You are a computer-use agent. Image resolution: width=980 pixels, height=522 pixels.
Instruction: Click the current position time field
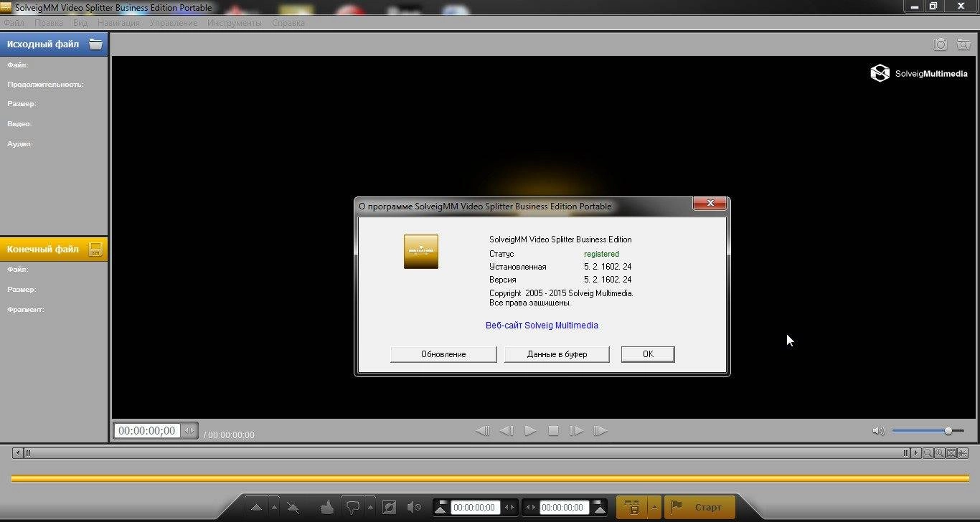coord(146,431)
